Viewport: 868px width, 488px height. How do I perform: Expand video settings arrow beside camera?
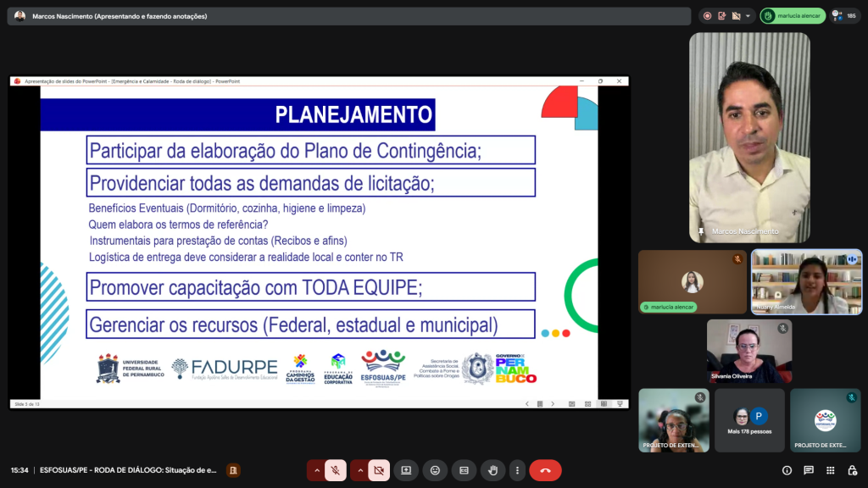pyautogui.click(x=360, y=470)
